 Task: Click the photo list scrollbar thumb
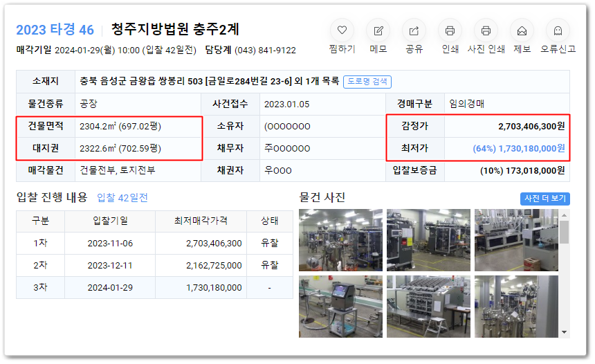pyautogui.click(x=565, y=232)
